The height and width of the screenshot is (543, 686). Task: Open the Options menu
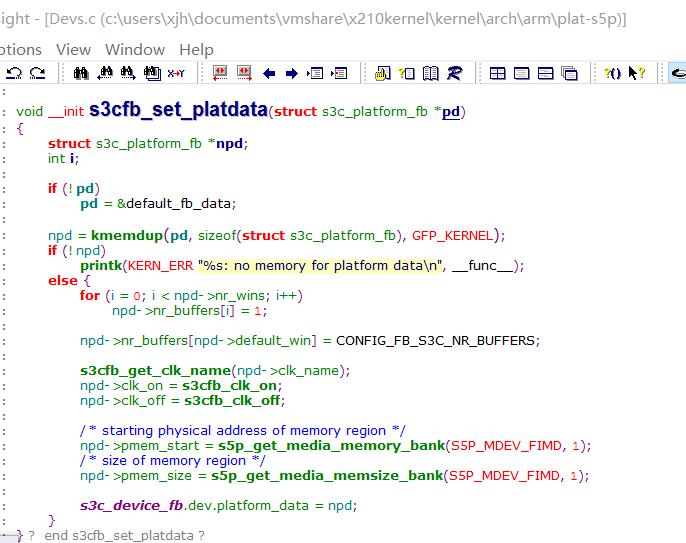tap(20, 50)
